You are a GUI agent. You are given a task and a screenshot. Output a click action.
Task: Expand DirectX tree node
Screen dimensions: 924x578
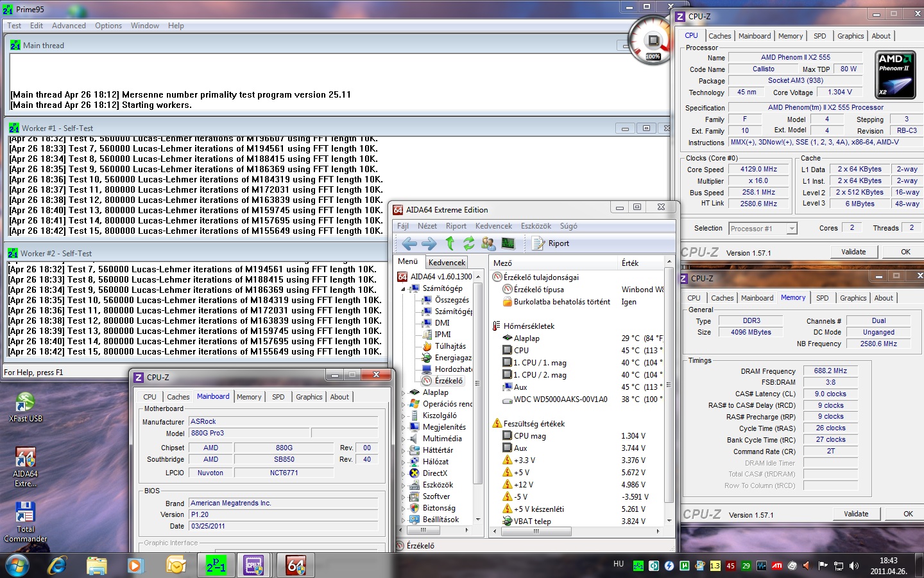pyautogui.click(x=404, y=473)
